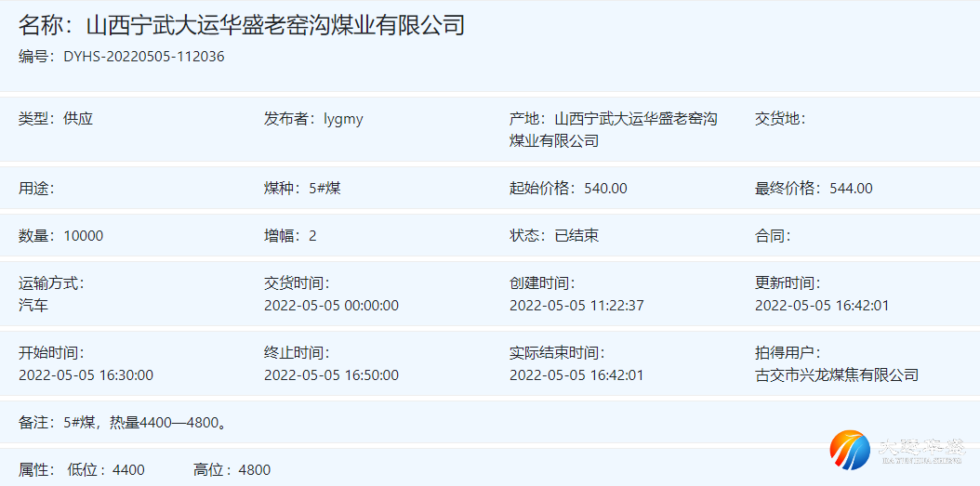Click the final price 544.00
The width and height of the screenshot is (980, 486).
[851, 189]
